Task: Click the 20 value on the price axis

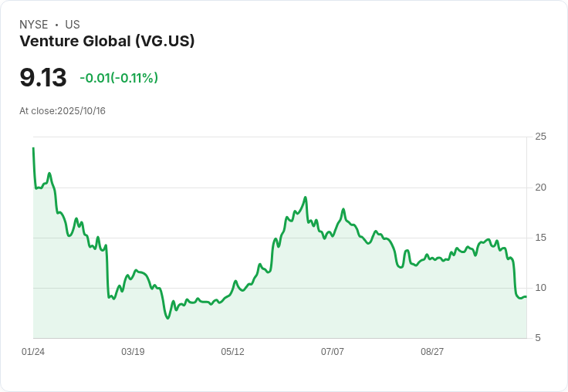Action: [x=540, y=188]
